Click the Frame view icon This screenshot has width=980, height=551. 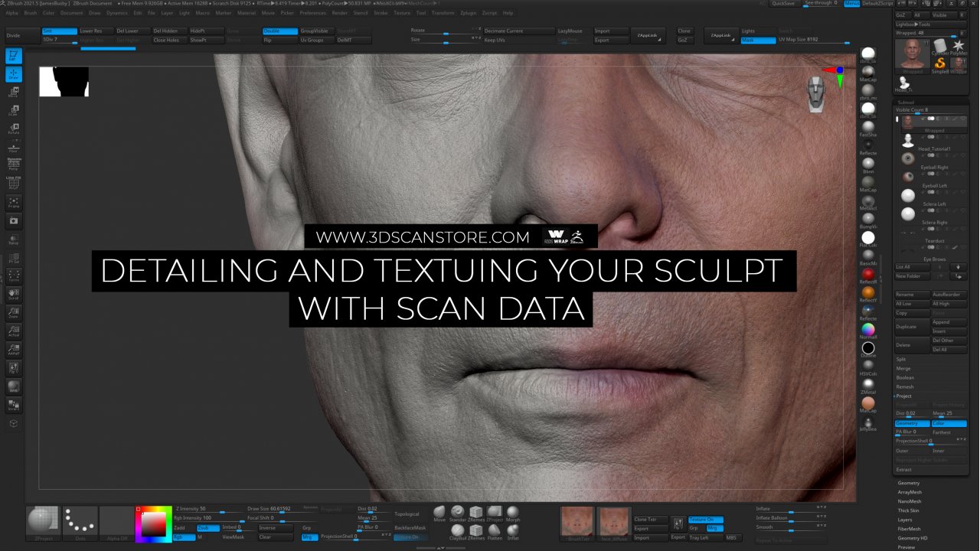pos(14,203)
